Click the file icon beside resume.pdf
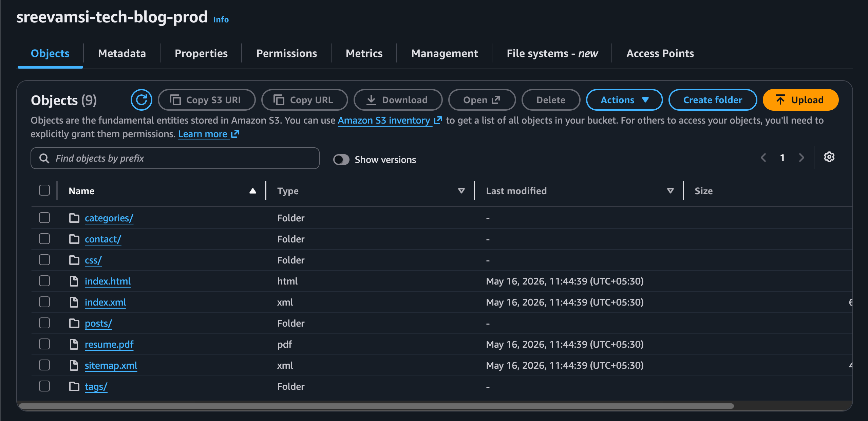868x421 pixels. (74, 344)
